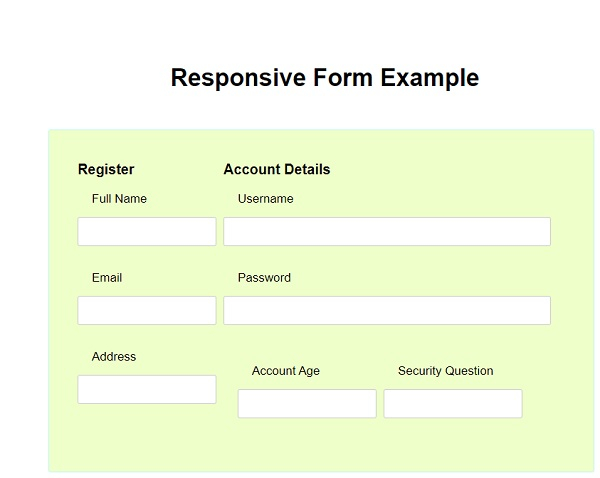Click blank space right of Account Details heading

coord(450,170)
